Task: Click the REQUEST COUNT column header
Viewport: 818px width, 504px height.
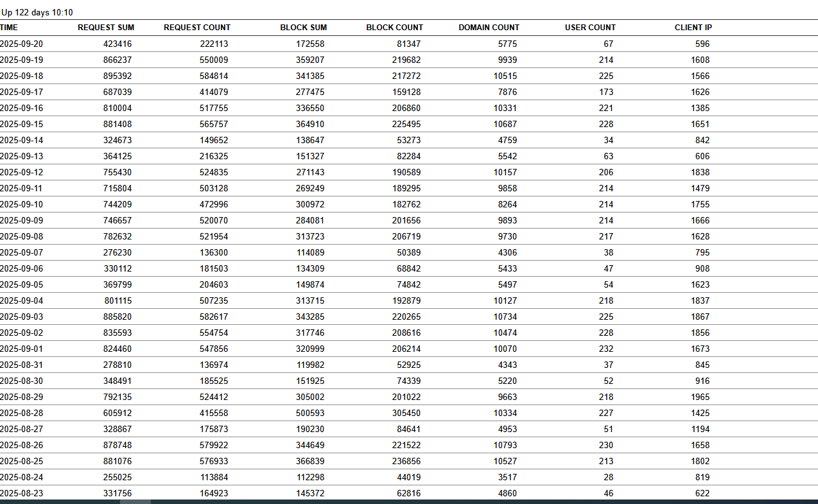Action: (x=197, y=28)
